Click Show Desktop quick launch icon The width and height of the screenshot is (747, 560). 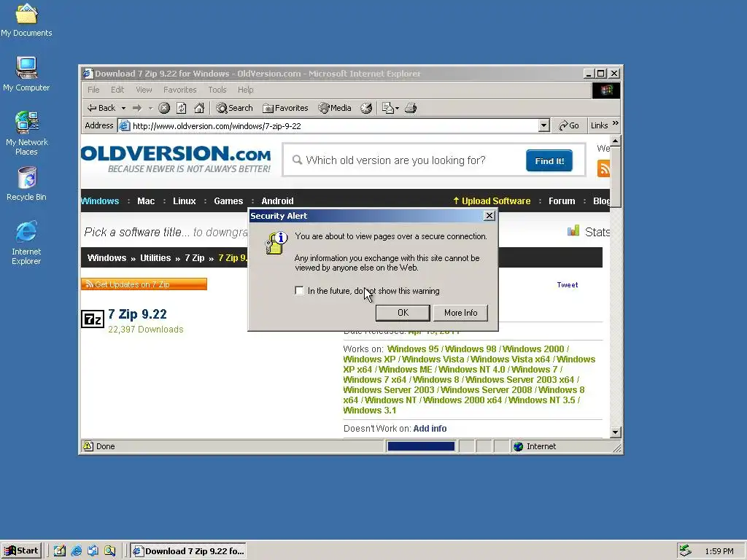click(60, 551)
